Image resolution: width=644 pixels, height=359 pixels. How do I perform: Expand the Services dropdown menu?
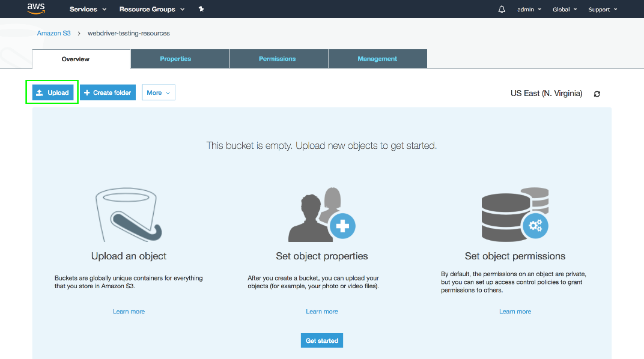click(x=88, y=10)
